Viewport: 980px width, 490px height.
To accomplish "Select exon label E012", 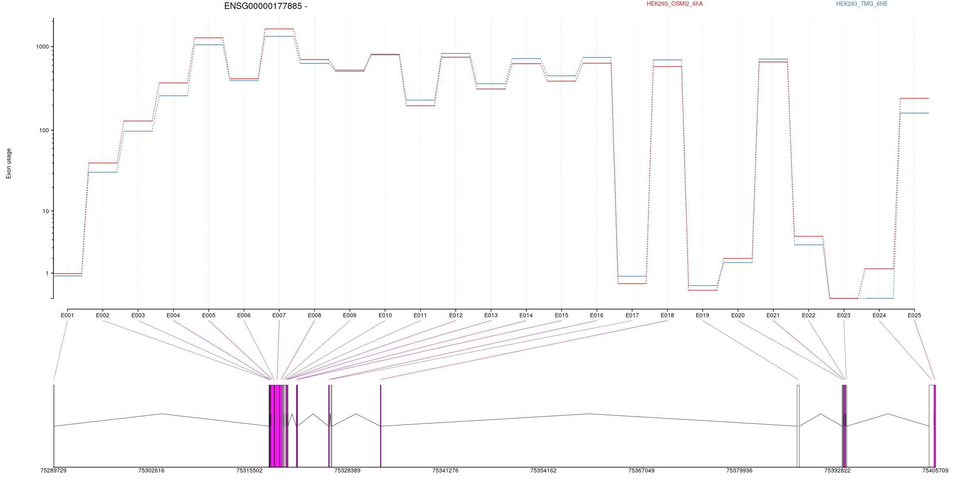I will (x=456, y=315).
